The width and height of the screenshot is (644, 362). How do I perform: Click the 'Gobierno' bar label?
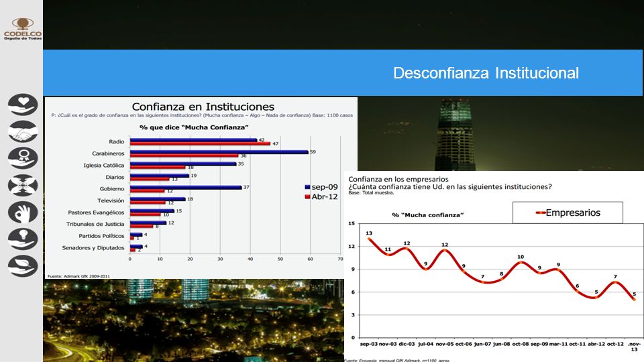112,189
